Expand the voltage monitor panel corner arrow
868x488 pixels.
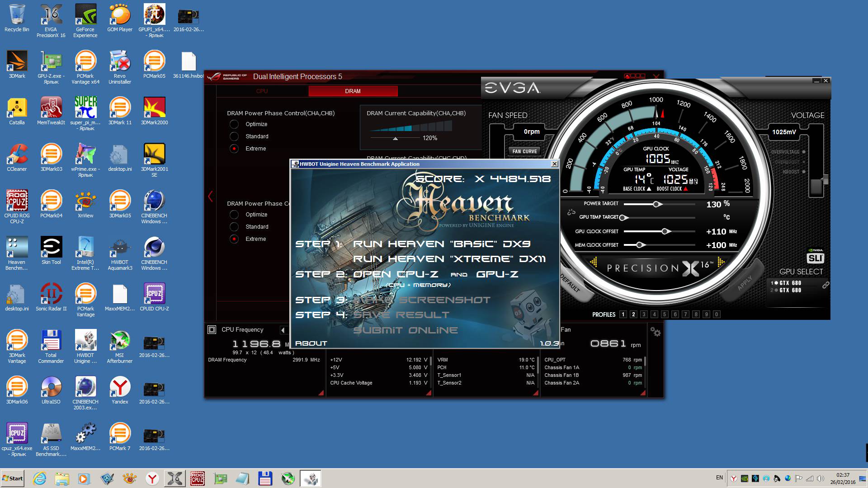pos(428,393)
